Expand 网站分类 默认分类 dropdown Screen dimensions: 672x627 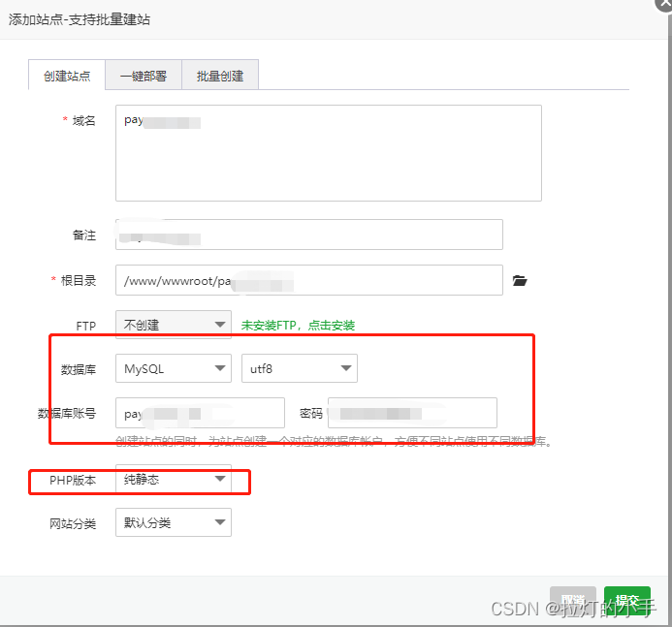tap(174, 522)
